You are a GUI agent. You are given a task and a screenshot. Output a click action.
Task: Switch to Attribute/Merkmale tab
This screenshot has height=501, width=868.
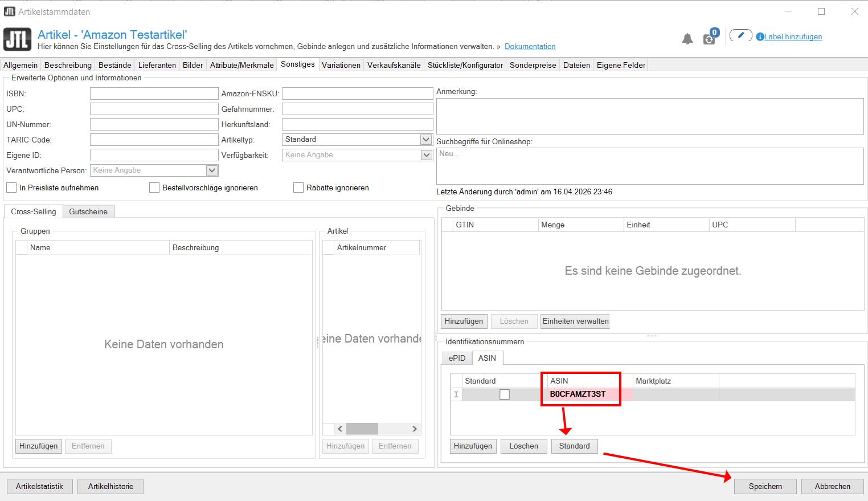[x=242, y=65]
